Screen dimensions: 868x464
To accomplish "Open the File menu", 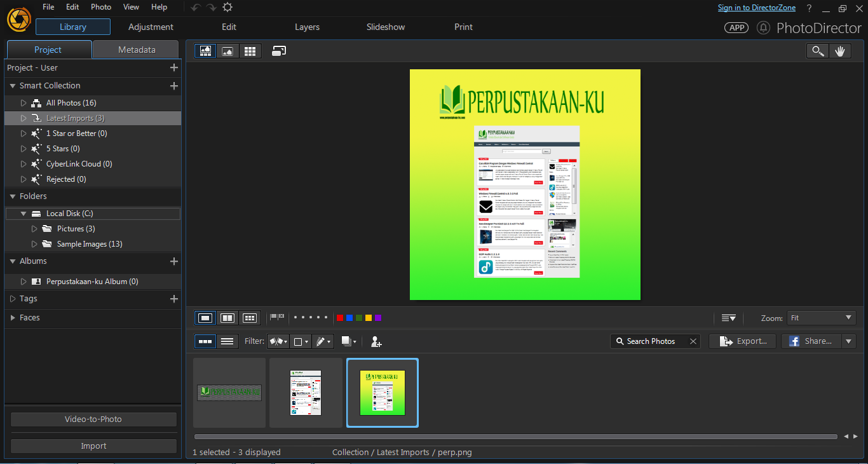I will (48, 7).
